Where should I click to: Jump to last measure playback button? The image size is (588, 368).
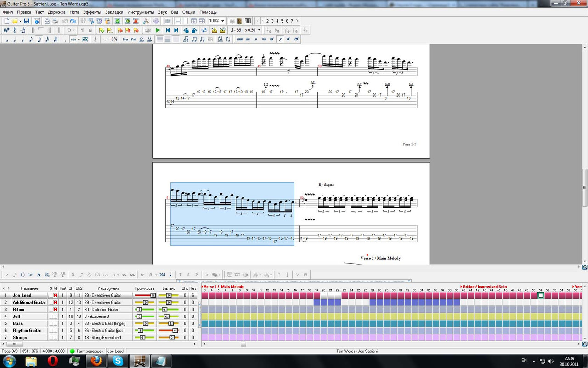pyautogui.click(x=176, y=30)
